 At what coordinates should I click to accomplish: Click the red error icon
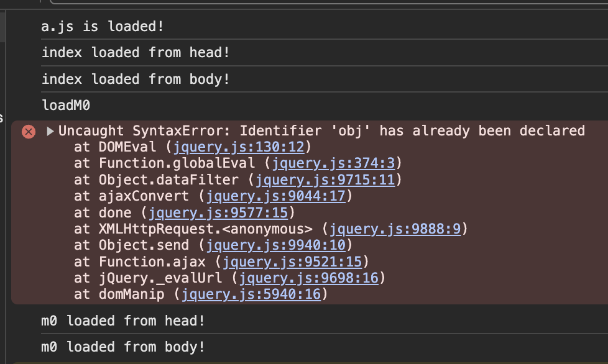[29, 132]
